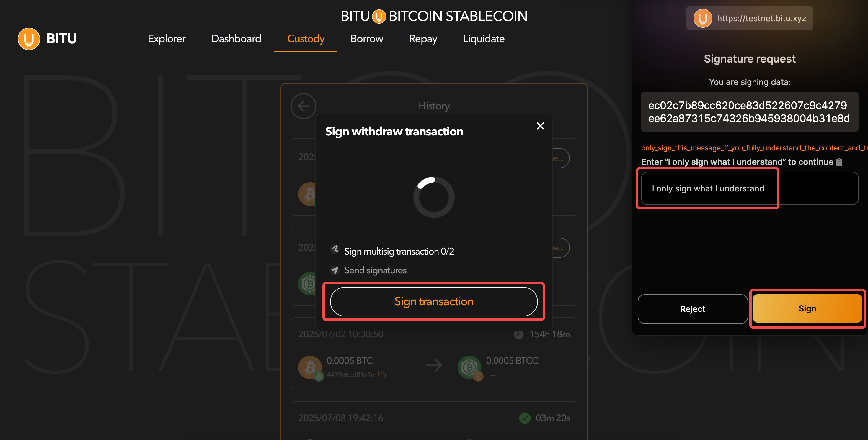Click the BTCC coin icon in history row
This screenshot has width=868, height=440.
pos(469,367)
